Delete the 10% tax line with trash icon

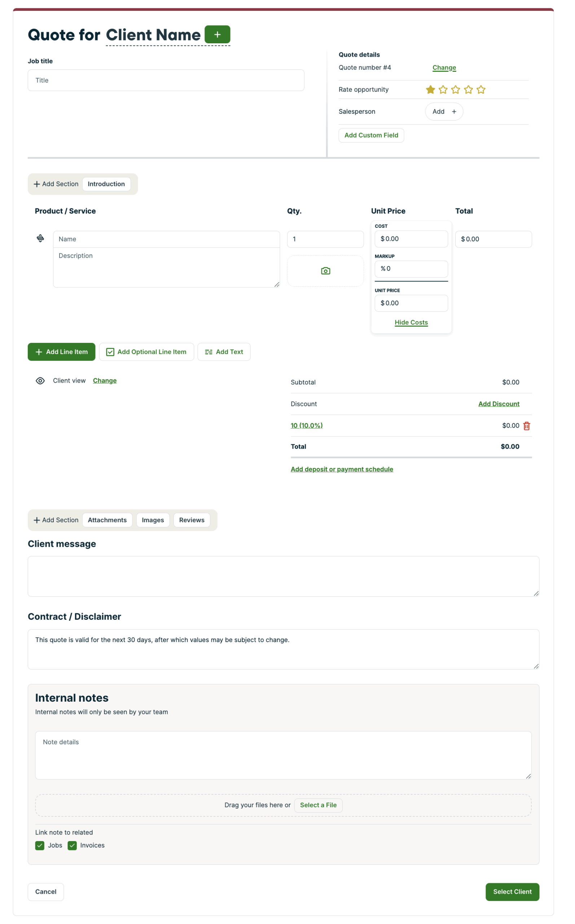tap(526, 426)
